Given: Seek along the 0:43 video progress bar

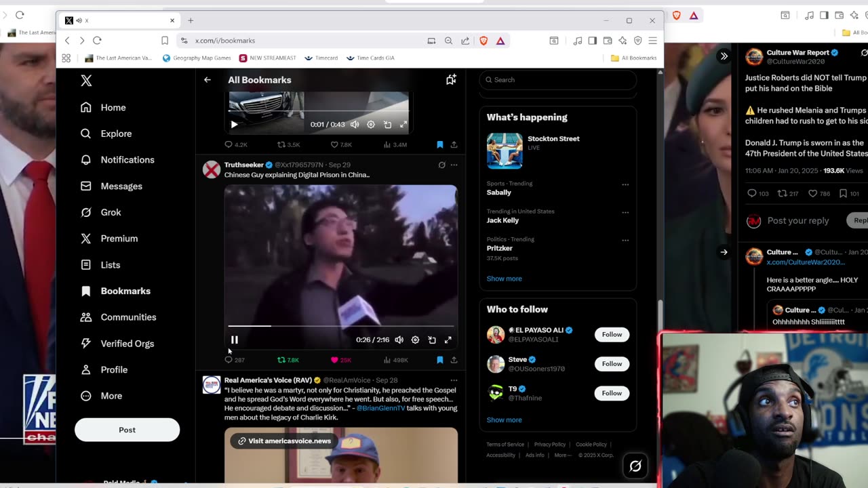Looking at the screenshot, I should tap(319, 111).
